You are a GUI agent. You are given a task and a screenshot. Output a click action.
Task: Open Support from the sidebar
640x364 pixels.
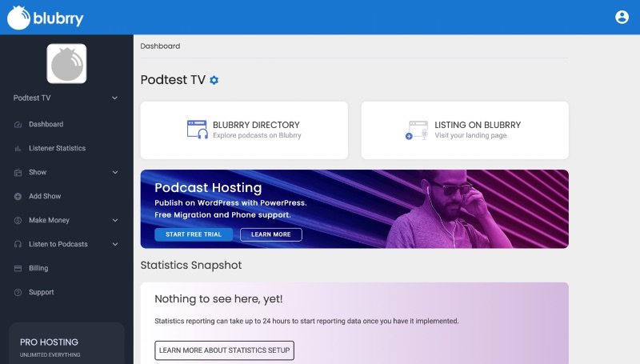[42, 292]
